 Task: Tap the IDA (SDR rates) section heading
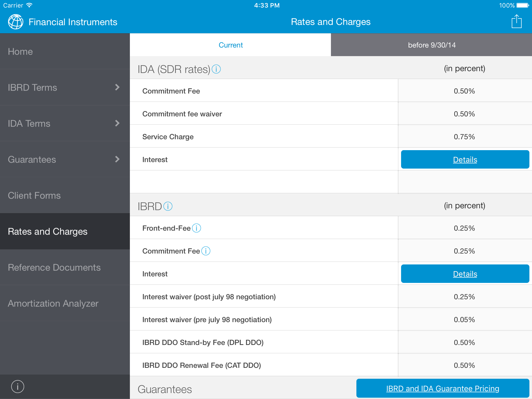tap(174, 69)
